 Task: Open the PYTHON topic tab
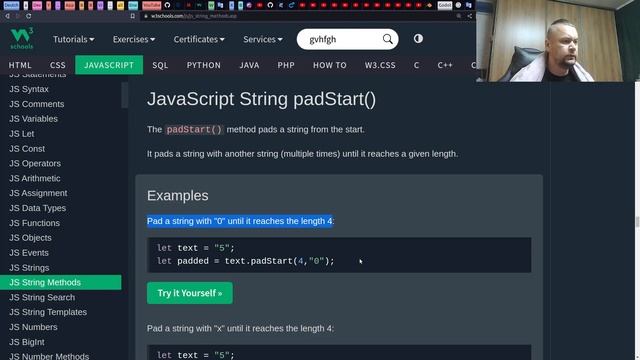pyautogui.click(x=204, y=65)
